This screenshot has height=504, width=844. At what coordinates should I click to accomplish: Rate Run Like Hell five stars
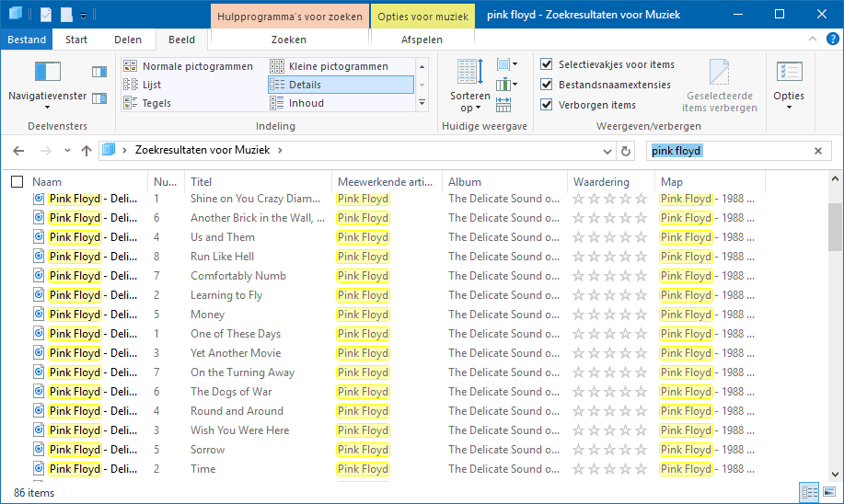pyautogui.click(x=641, y=257)
